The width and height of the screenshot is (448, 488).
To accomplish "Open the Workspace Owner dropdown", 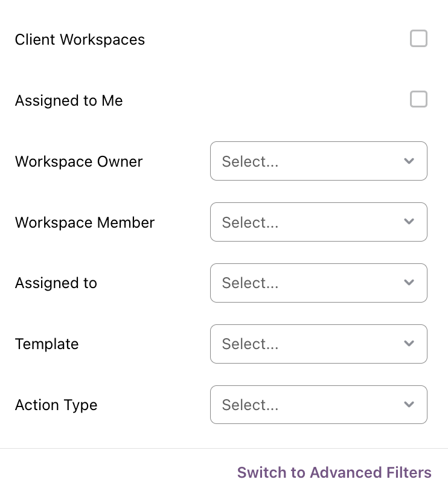I will (319, 161).
